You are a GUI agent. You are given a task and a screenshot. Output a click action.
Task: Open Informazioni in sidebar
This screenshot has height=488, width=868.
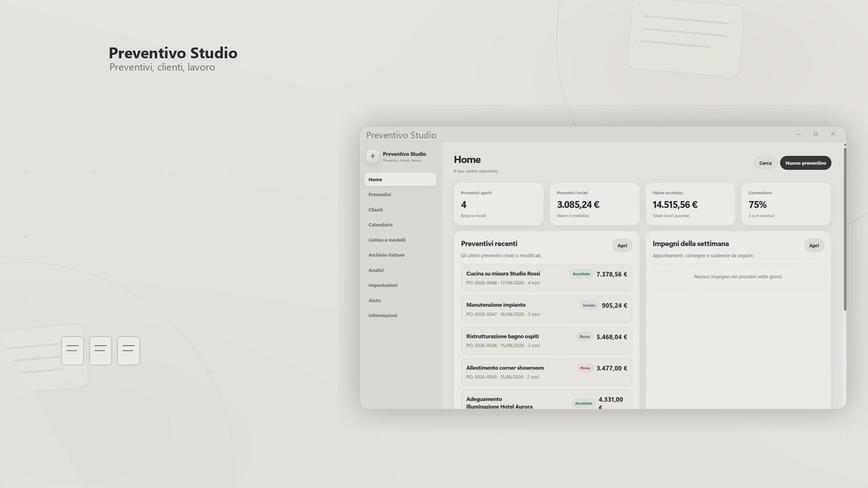pyautogui.click(x=400, y=316)
